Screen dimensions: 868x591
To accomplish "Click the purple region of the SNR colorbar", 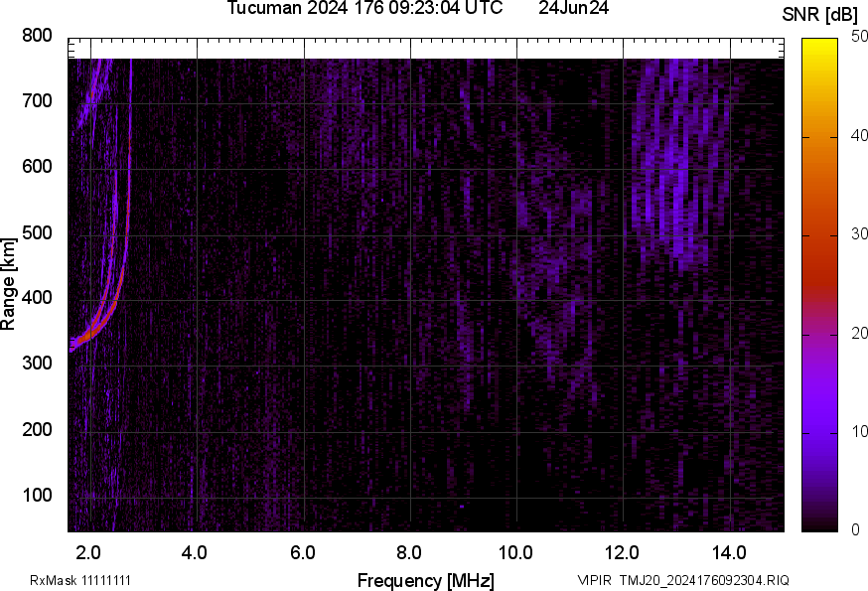I will [x=820, y=417].
